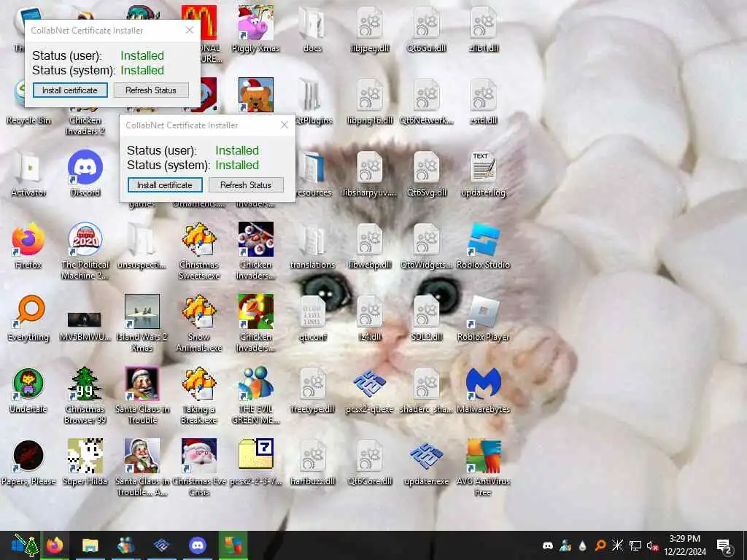Click Refresh Status in the upper installer window
747x560 pixels.
151,90
